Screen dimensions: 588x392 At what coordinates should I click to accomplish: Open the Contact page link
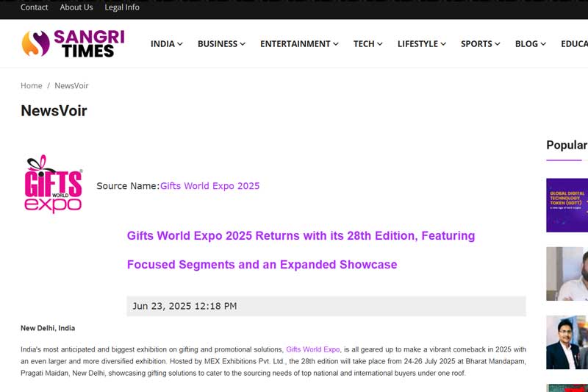click(x=34, y=7)
